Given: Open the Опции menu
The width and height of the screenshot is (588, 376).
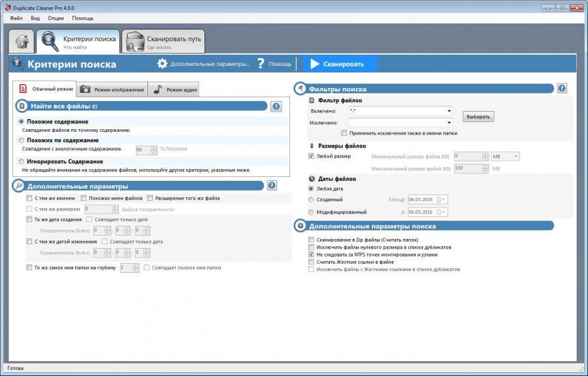Looking at the screenshot, I should (56, 18).
